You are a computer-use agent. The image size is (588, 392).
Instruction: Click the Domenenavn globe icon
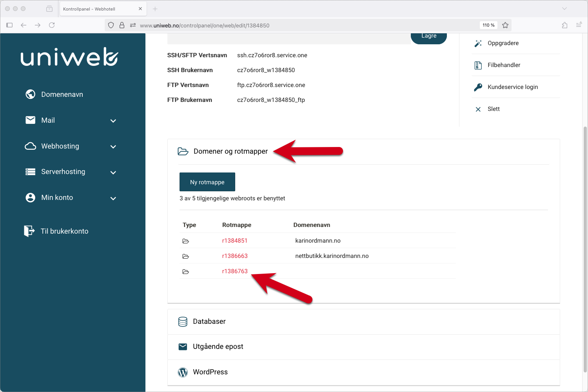click(31, 94)
